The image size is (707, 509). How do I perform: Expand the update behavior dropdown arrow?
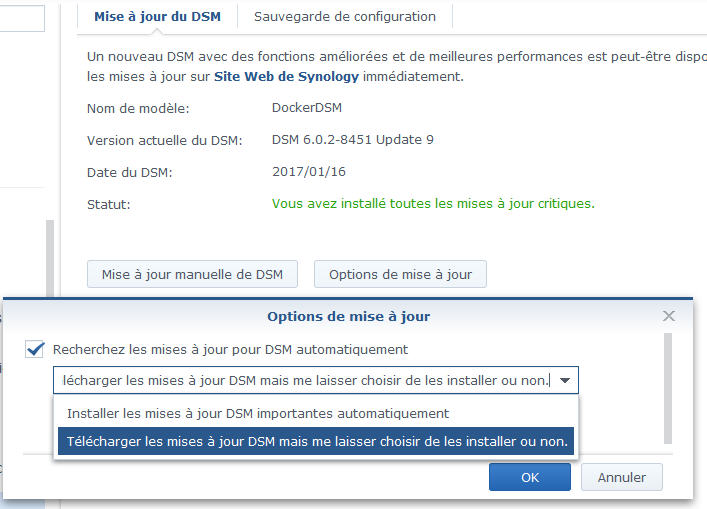click(x=565, y=381)
